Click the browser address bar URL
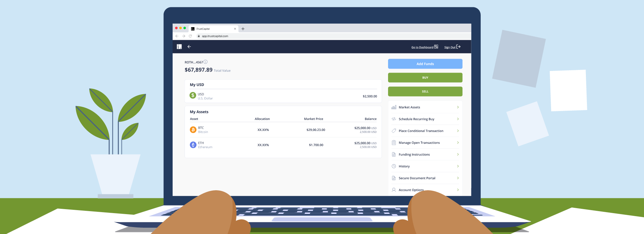The image size is (644, 234). point(215,36)
